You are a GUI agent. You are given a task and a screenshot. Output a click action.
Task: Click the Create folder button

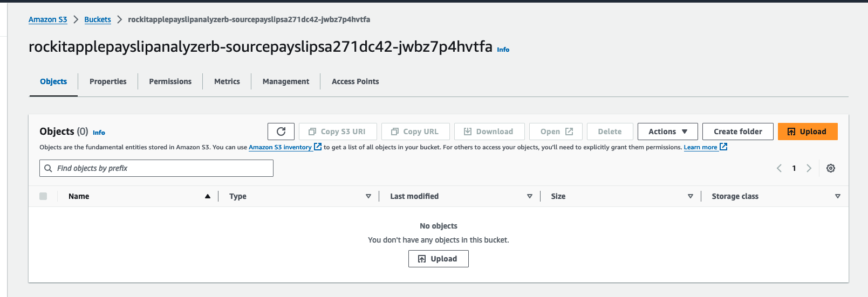(x=738, y=132)
